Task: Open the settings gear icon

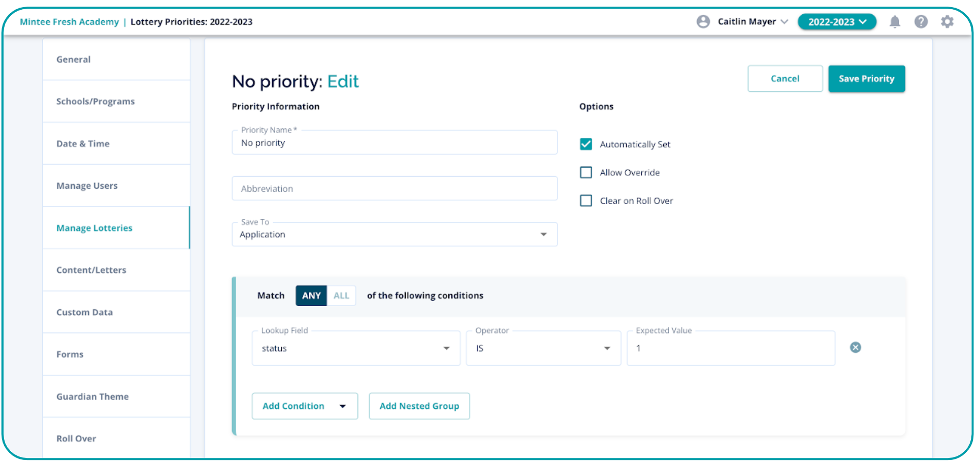Action: [946, 22]
